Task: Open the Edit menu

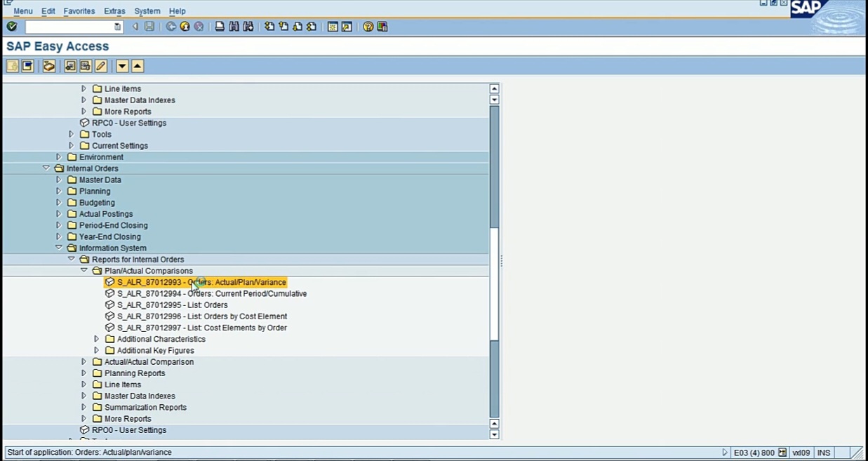Action: (x=48, y=11)
